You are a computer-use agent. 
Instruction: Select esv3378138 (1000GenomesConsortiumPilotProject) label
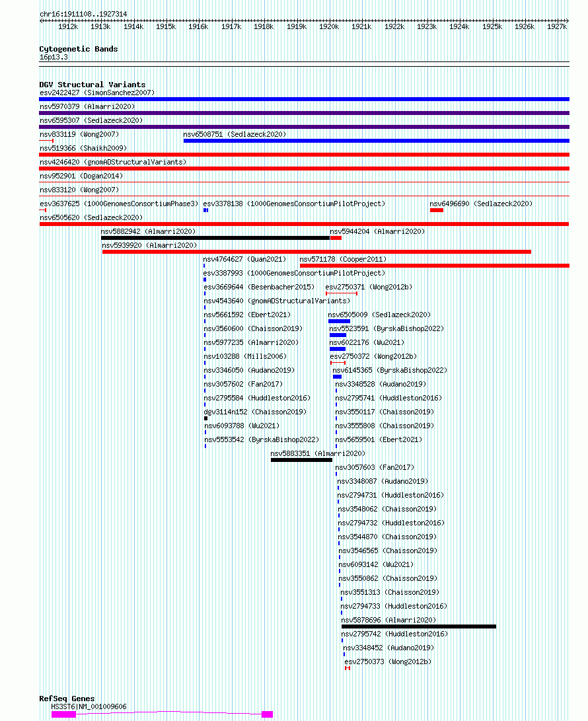[x=294, y=204]
